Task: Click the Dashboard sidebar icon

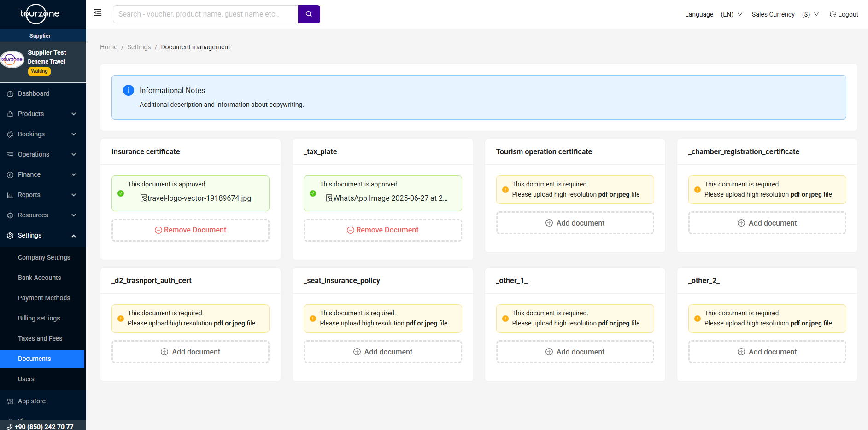Action: pos(10,94)
